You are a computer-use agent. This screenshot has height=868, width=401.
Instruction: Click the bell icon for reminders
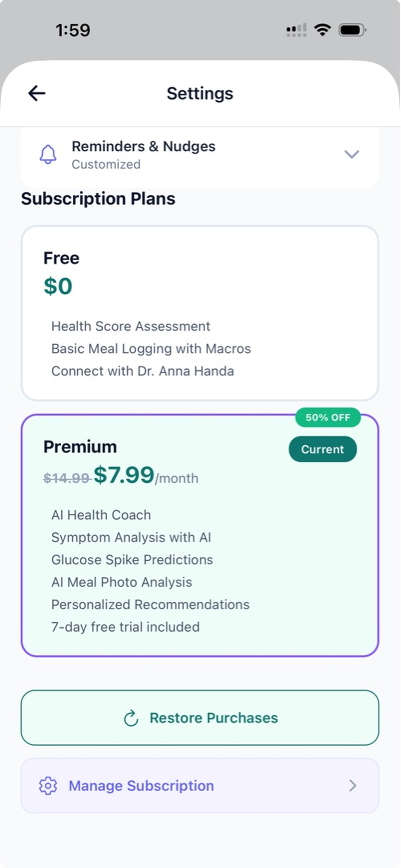point(48,155)
